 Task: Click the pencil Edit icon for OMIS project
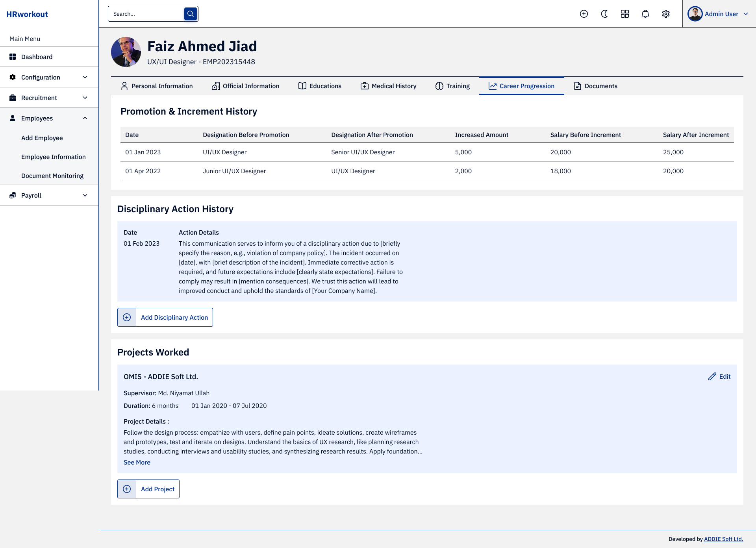click(712, 376)
